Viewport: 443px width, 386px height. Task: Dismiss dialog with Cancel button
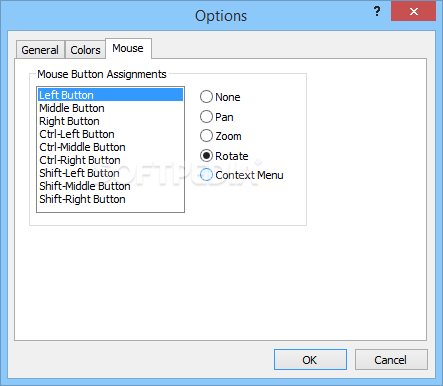coord(391,360)
